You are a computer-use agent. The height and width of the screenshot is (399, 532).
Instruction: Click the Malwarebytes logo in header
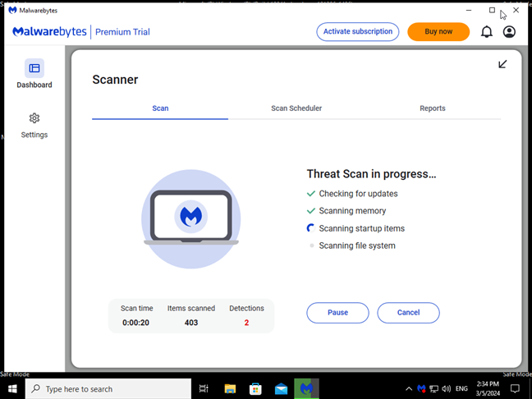(49, 32)
